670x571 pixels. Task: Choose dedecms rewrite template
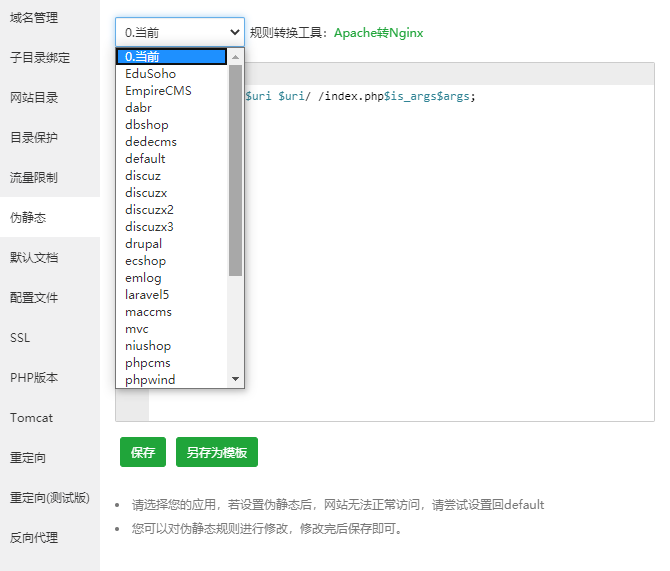tap(171, 141)
